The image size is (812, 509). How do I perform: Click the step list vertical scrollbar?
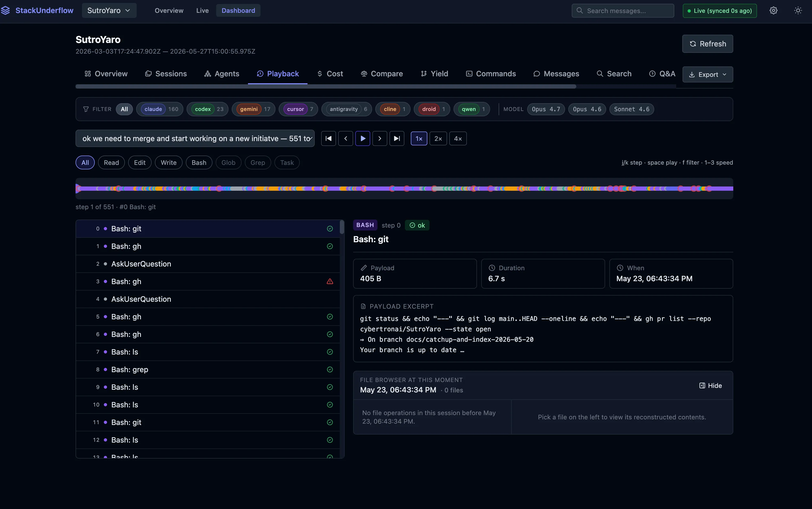[x=342, y=227]
